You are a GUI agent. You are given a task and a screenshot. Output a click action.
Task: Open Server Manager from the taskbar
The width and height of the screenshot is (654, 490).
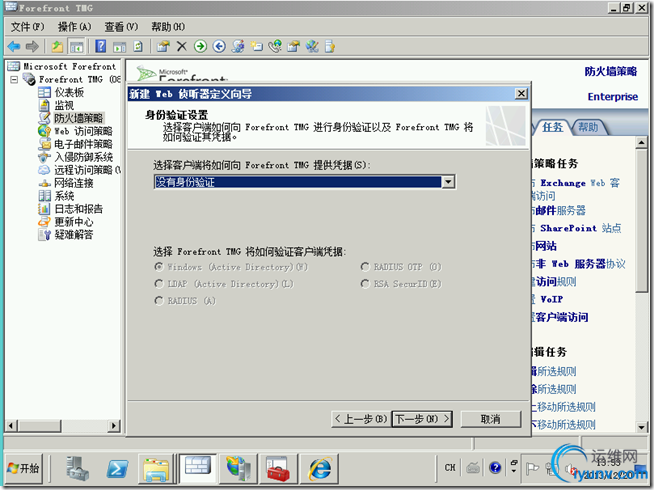click(x=78, y=468)
